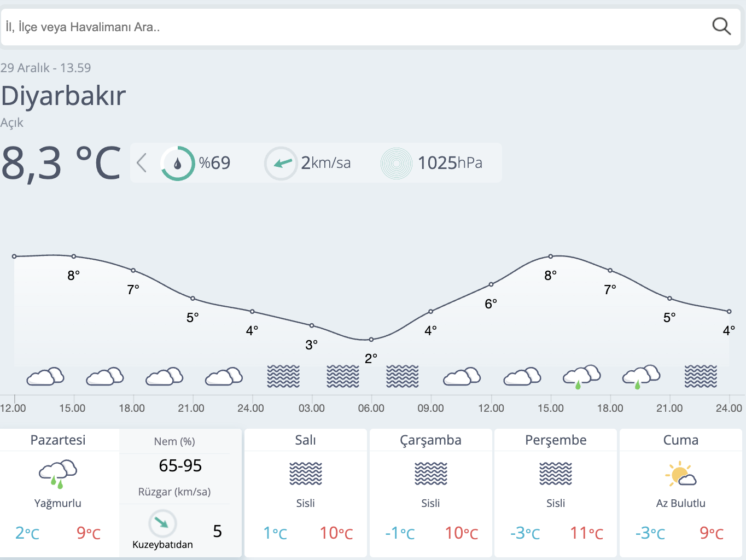
Task: Click Cuma's -3°C low temperature
Action: pos(650,533)
